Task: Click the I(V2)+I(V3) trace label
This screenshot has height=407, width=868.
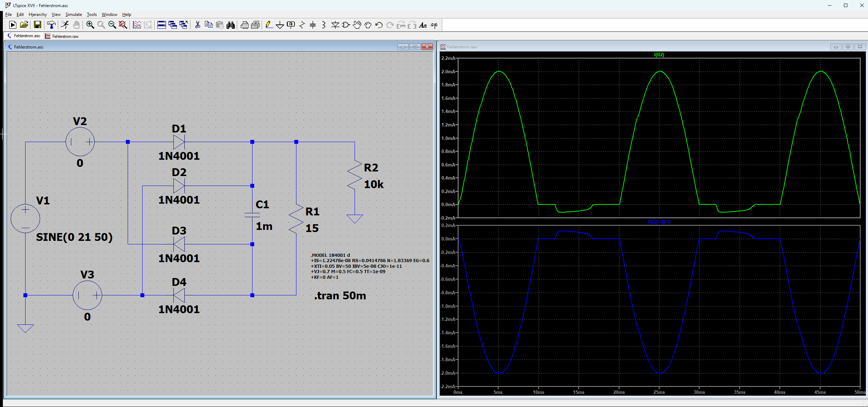Action: pos(659,222)
